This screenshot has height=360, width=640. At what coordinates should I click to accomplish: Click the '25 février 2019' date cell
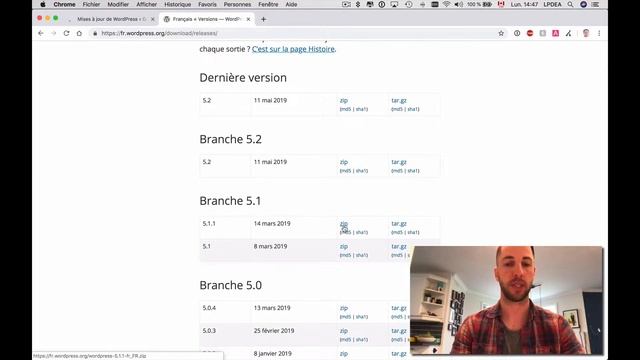(x=274, y=331)
